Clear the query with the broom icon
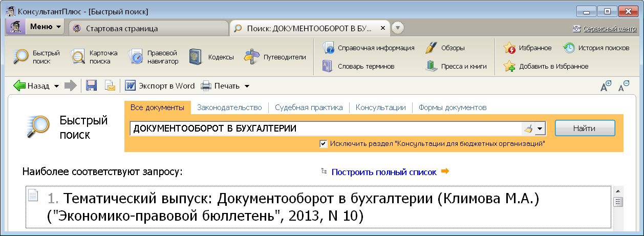 coord(529,128)
